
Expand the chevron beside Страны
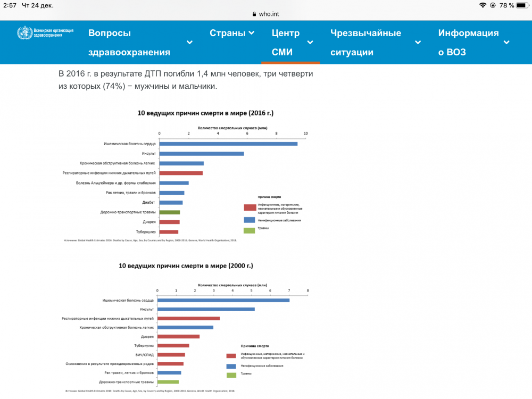(x=252, y=33)
